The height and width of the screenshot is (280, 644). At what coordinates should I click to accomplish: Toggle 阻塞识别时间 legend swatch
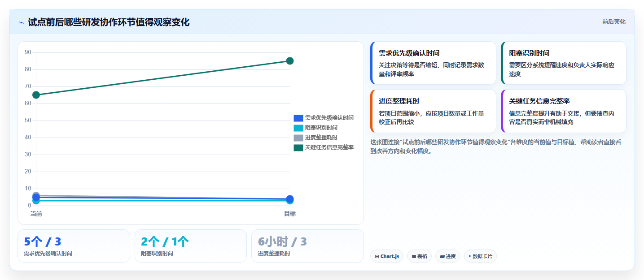tap(298, 128)
